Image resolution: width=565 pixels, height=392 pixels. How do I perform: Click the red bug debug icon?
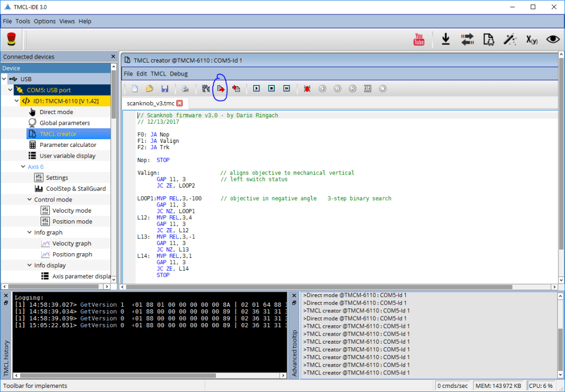tap(307, 89)
